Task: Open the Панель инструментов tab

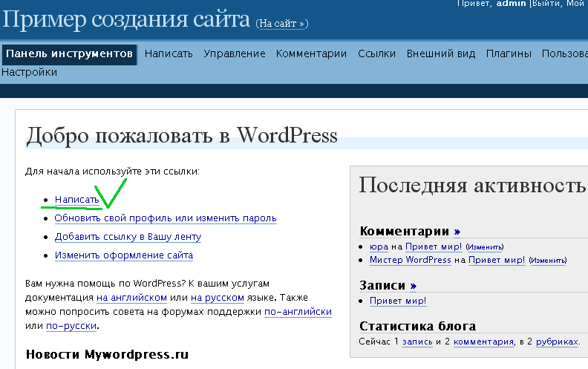Action: tap(69, 54)
